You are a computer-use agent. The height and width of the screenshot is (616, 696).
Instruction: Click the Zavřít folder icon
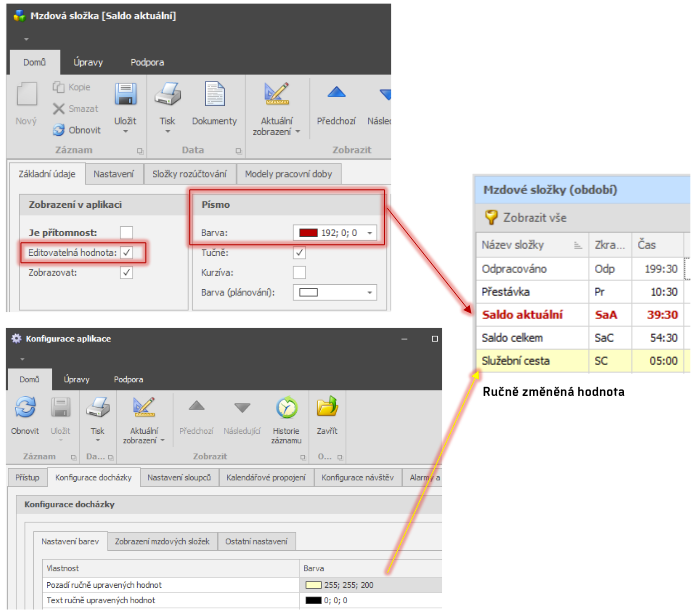[x=327, y=407]
